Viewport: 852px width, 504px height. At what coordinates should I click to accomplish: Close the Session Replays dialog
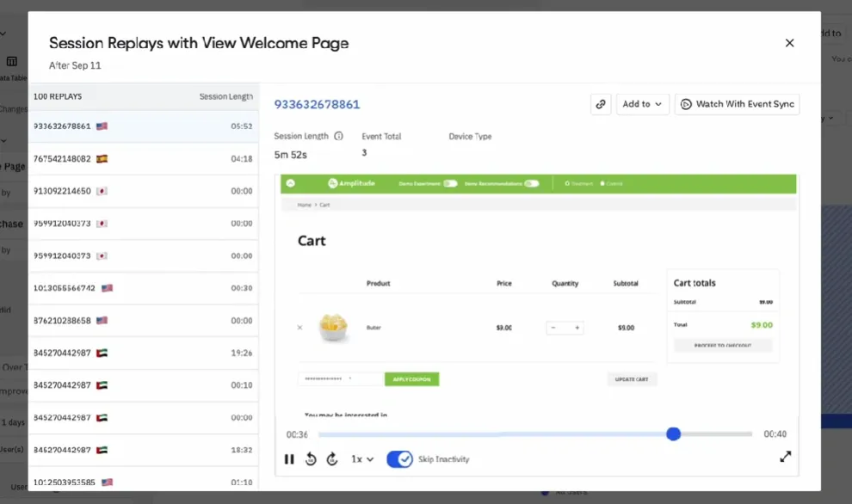point(789,43)
